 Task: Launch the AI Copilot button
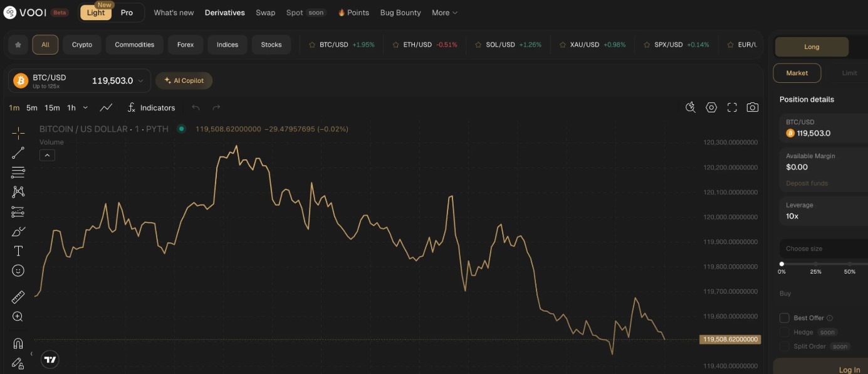[184, 81]
